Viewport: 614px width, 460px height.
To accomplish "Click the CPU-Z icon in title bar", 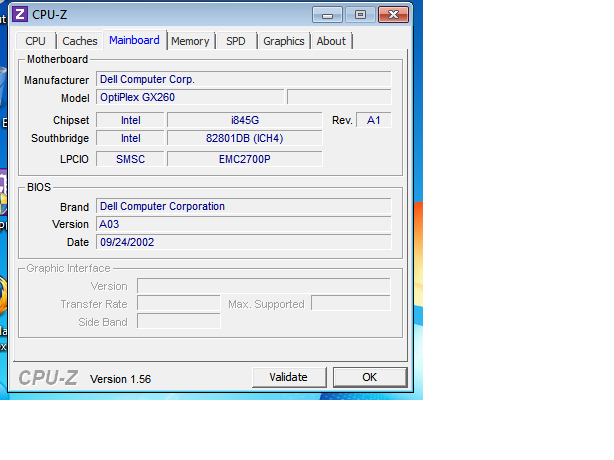I will [x=20, y=14].
